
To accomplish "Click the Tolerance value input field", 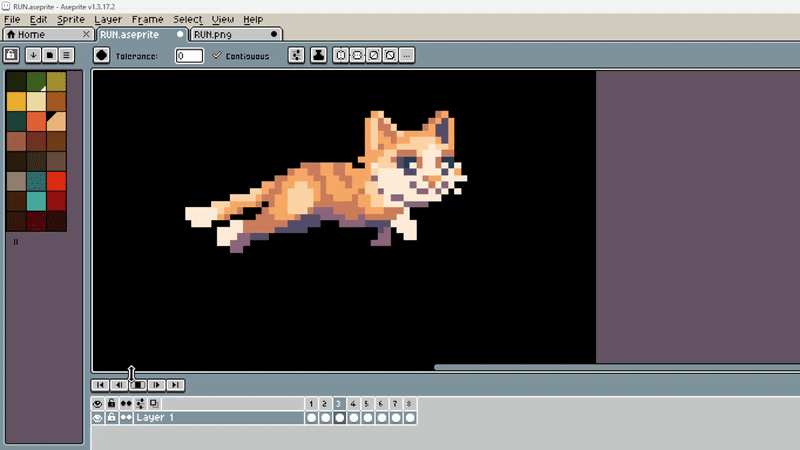I will [189, 56].
